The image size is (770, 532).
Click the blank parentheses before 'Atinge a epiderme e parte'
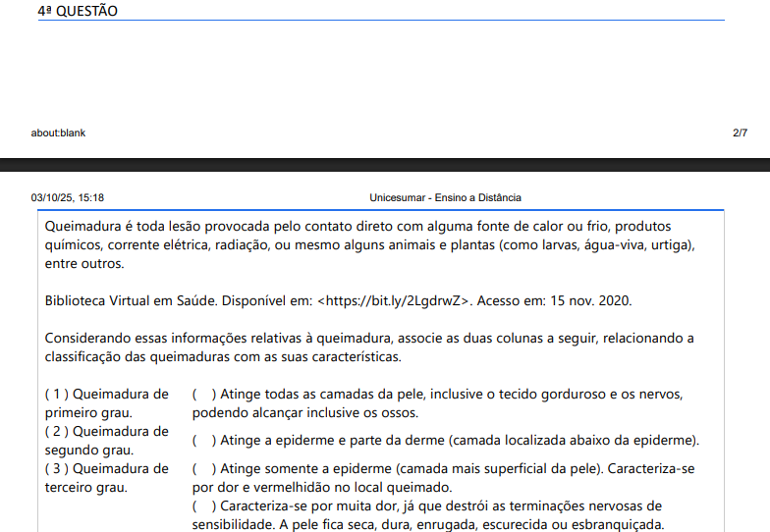click(x=204, y=441)
